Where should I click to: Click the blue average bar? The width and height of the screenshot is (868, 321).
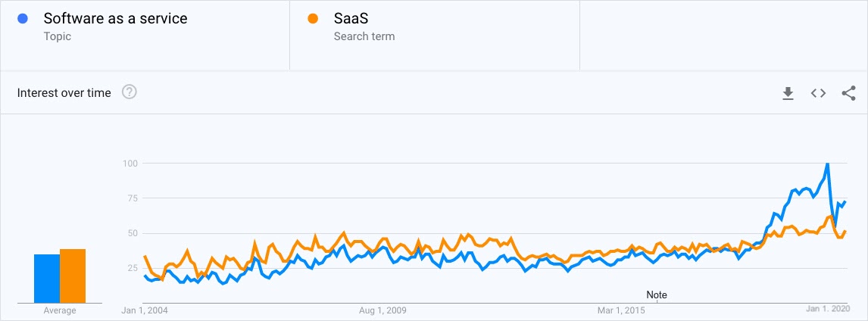47,277
